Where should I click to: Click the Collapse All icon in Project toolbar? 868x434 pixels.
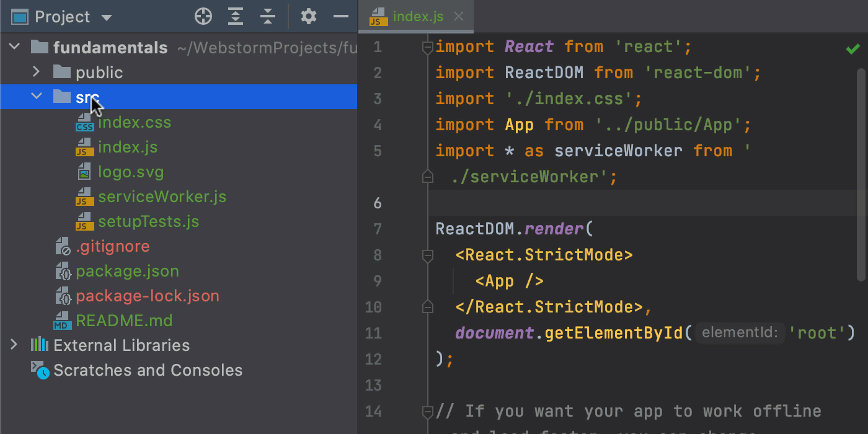tap(268, 16)
